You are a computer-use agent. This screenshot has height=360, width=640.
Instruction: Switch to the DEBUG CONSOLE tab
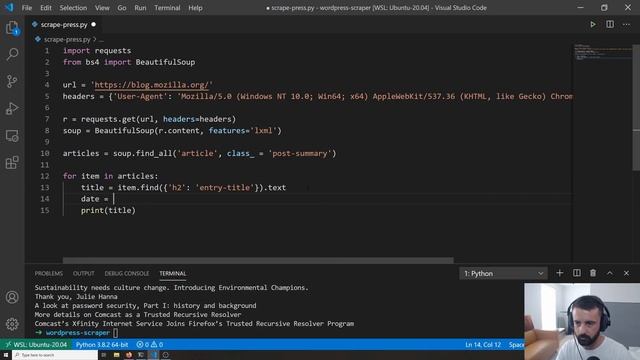pyautogui.click(x=127, y=273)
